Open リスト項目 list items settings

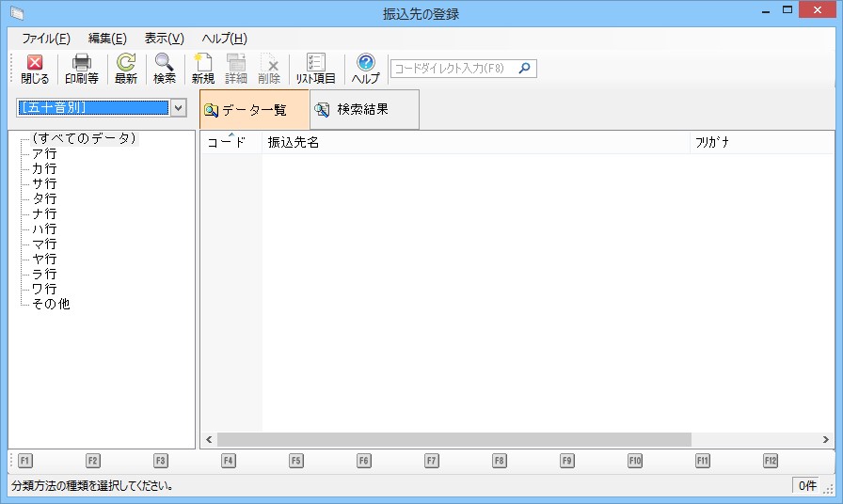point(316,70)
